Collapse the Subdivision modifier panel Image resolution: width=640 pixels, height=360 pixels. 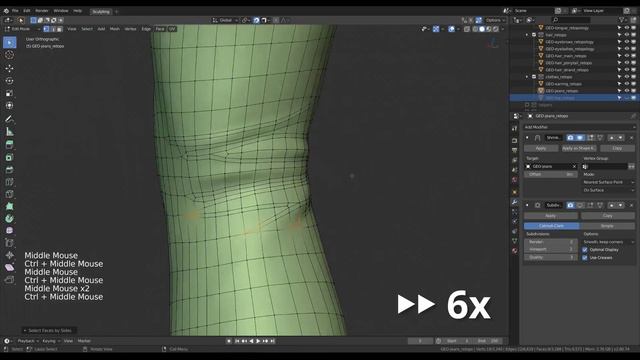pos(527,205)
